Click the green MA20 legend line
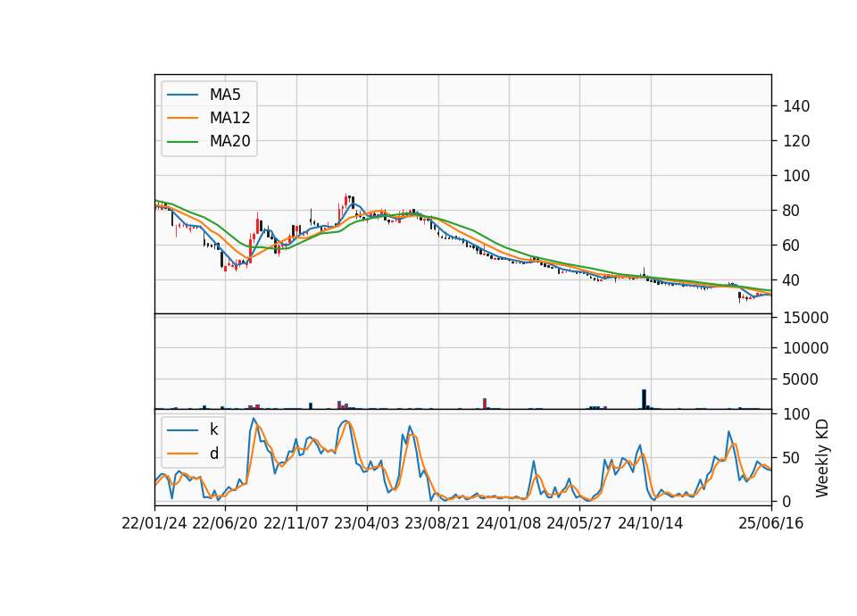 [x=182, y=142]
